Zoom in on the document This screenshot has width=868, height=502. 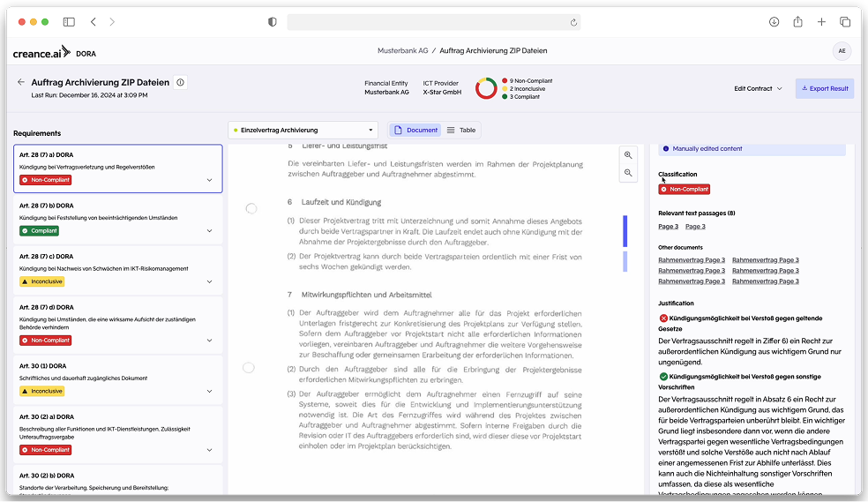click(x=628, y=155)
